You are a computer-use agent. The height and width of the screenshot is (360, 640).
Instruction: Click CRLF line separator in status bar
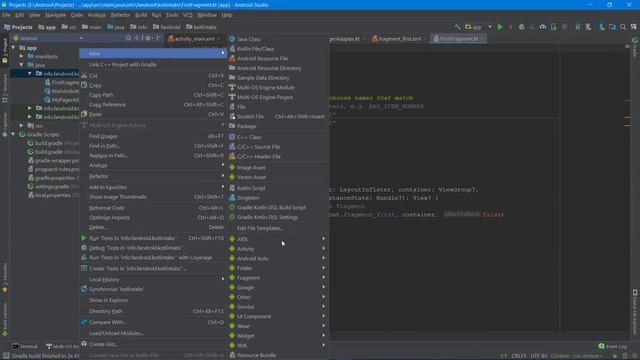point(519,356)
